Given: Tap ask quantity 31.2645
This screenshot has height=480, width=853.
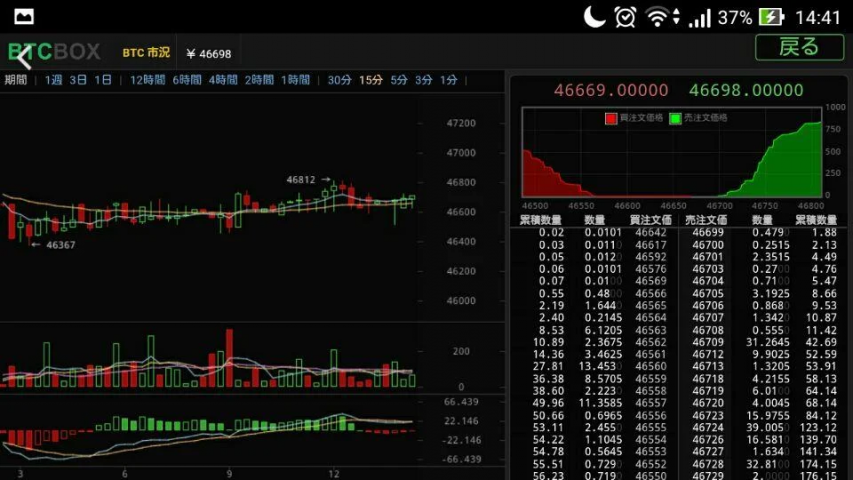Looking at the screenshot, I should 768,342.
